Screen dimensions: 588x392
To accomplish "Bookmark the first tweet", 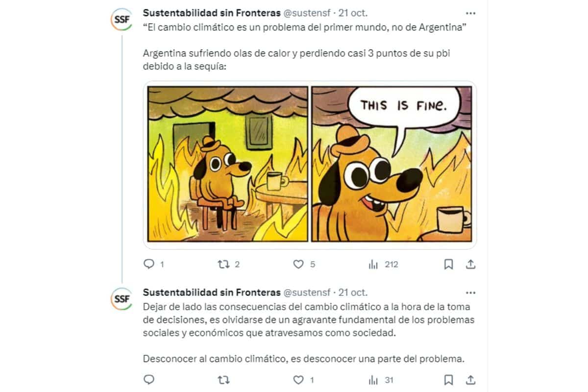I will [448, 265].
